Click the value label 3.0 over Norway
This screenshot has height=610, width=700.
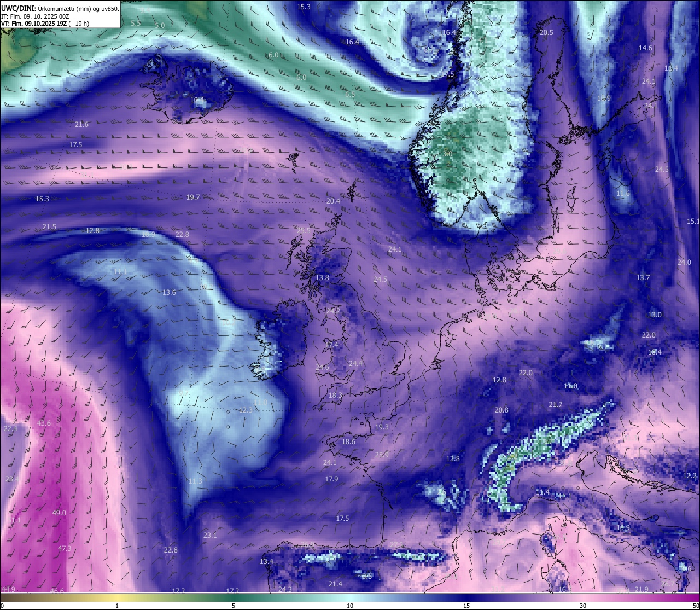tap(447, 154)
